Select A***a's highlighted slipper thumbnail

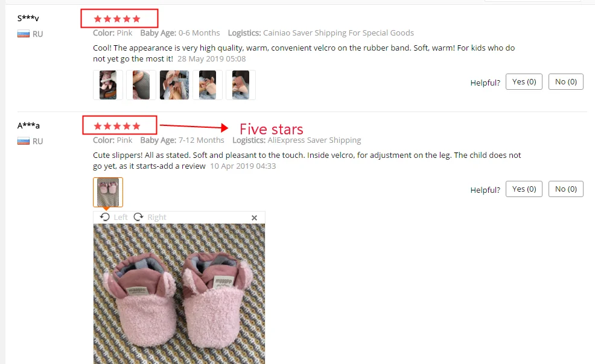(x=108, y=192)
